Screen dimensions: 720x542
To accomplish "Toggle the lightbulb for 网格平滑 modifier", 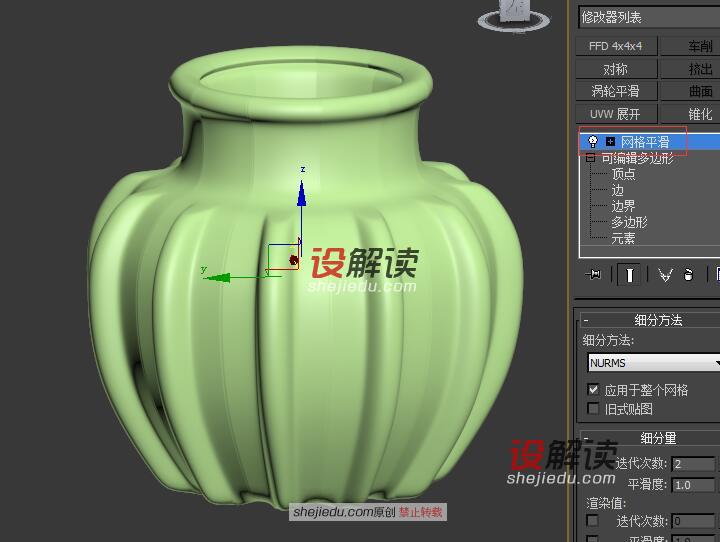I will click(593, 141).
